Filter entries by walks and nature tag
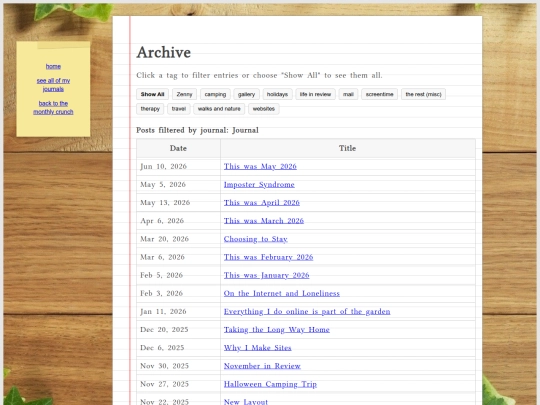The image size is (540, 405). 219,109
